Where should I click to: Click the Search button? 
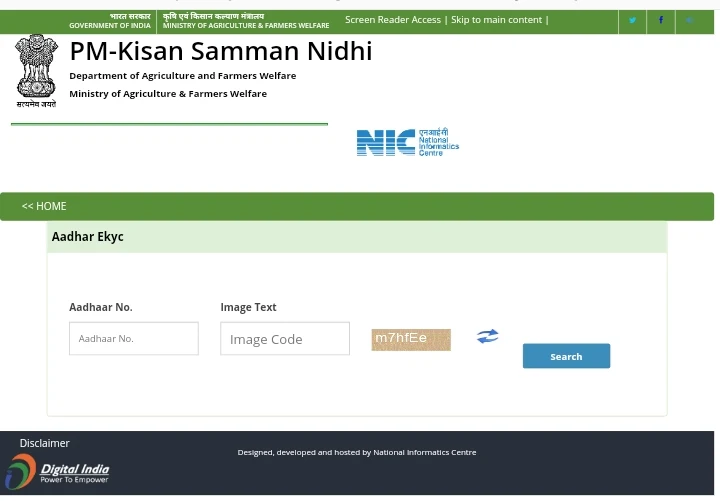(566, 356)
